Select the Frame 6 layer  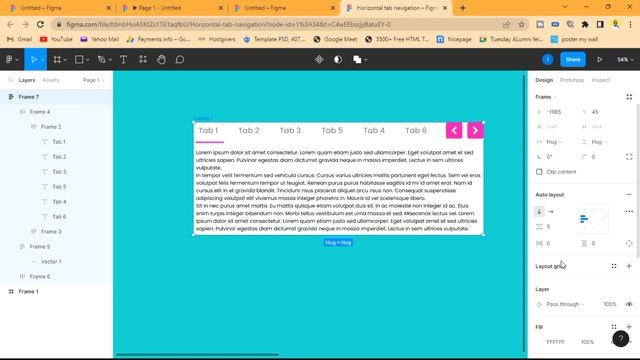[x=56, y=276]
